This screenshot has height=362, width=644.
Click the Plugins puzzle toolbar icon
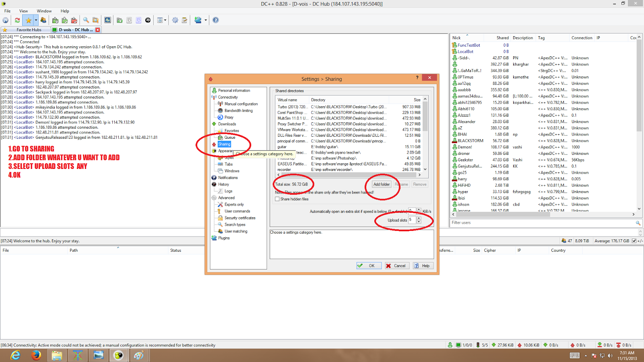pyautogui.click(x=198, y=20)
